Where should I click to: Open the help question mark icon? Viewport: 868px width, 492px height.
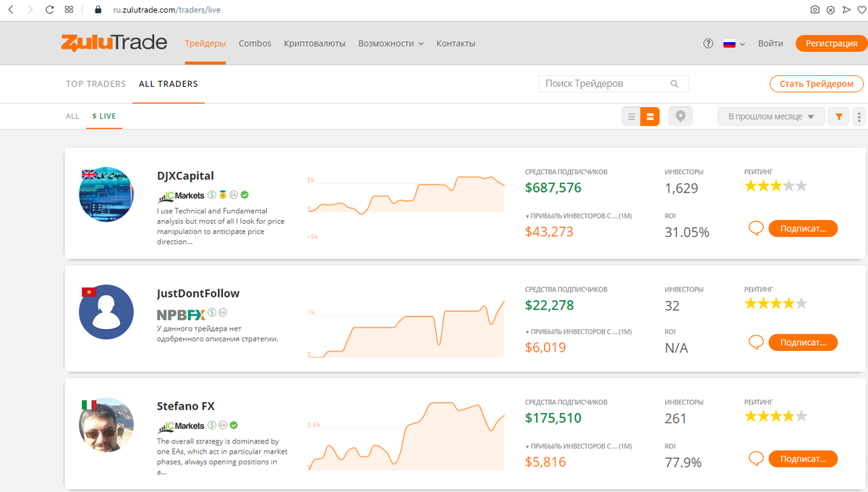tap(708, 43)
